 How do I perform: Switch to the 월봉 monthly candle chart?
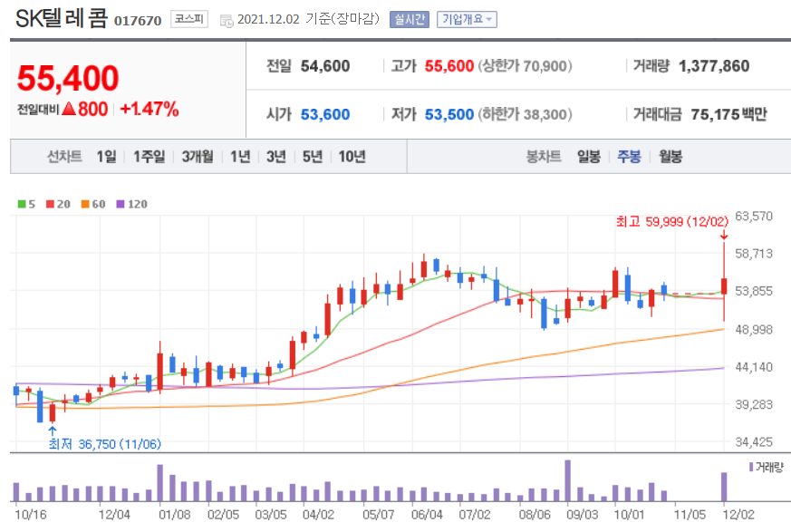pyautogui.click(x=670, y=157)
